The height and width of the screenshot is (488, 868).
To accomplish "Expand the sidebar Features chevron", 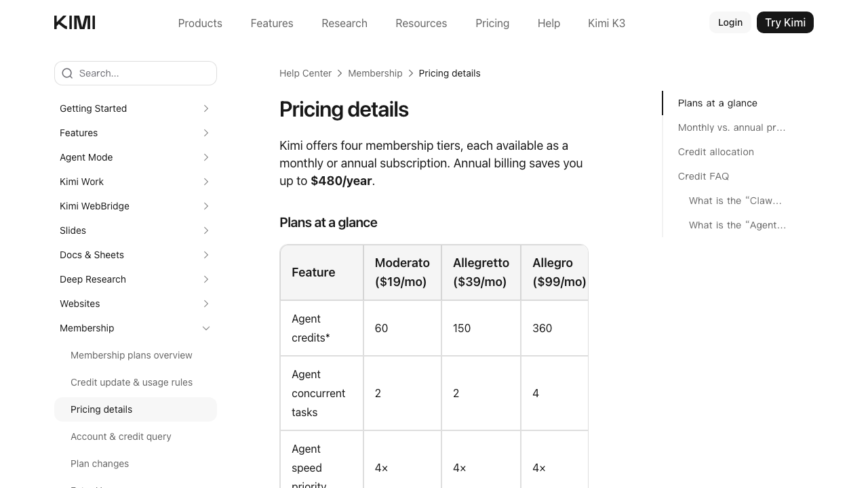I will pos(206,133).
